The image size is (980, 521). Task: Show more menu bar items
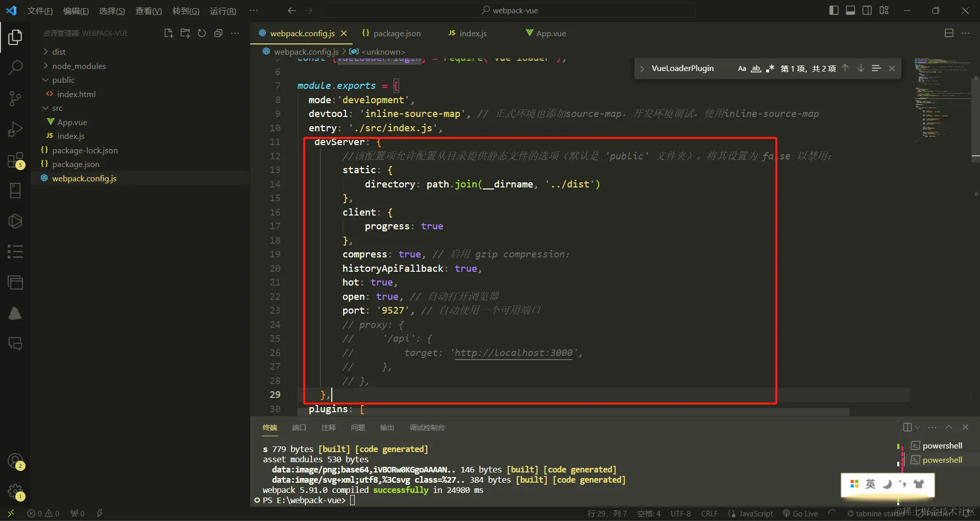point(254,10)
